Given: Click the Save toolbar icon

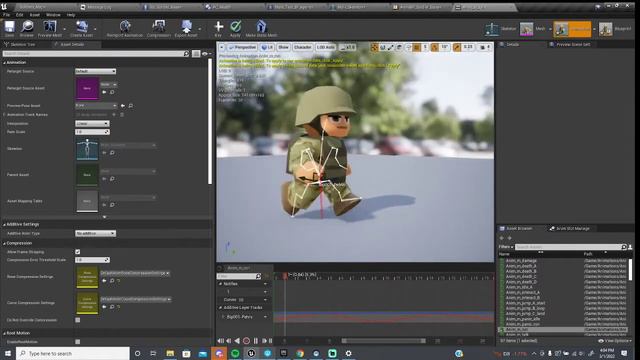Looking at the screenshot, I should click(x=9, y=28).
